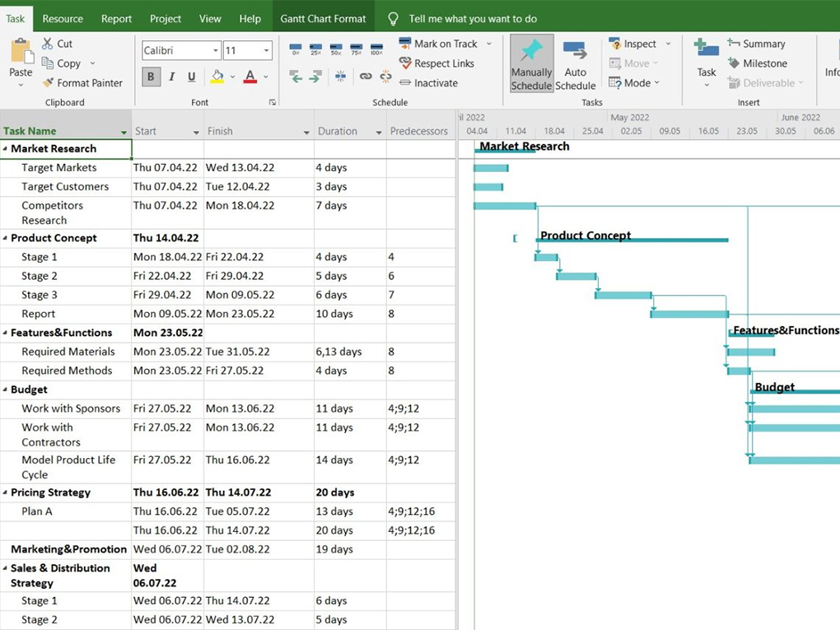Viewport: 840px width, 630px height.
Task: Click the yellow background color swatch
Action: click(x=217, y=77)
